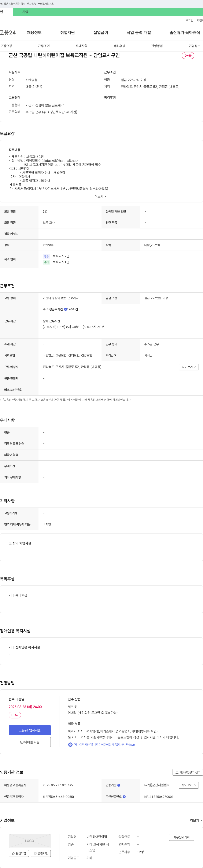The width and height of the screenshot is (203, 868).
Task: Click the help icon next to 주 소정근로시간
Action: (65, 309)
